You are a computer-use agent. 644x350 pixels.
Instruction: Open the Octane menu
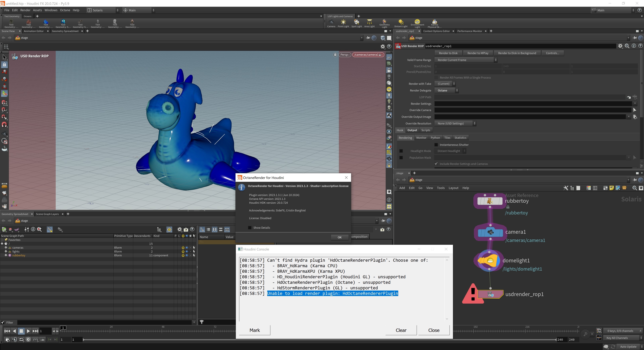(65, 10)
